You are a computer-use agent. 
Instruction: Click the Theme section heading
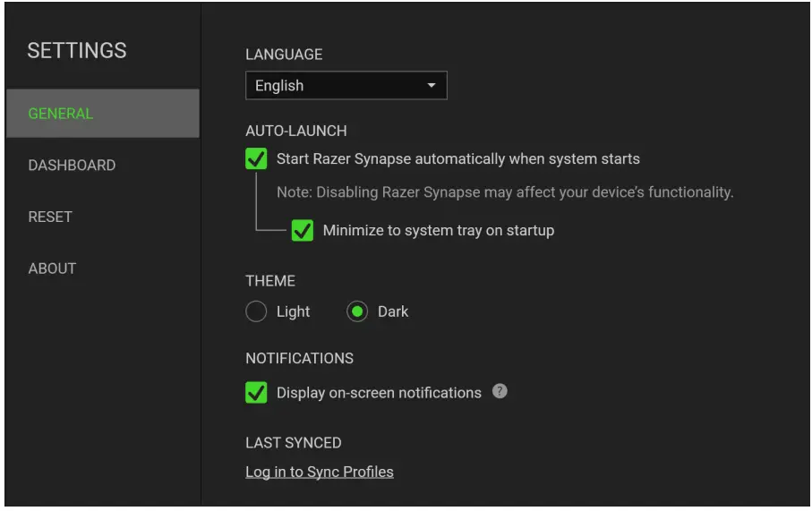[270, 281]
